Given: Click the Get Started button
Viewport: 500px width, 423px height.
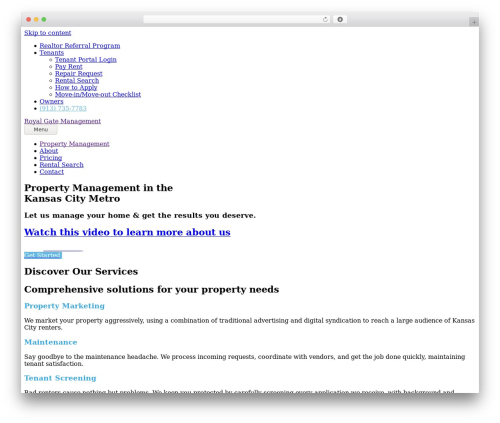Looking at the screenshot, I should [x=43, y=255].
